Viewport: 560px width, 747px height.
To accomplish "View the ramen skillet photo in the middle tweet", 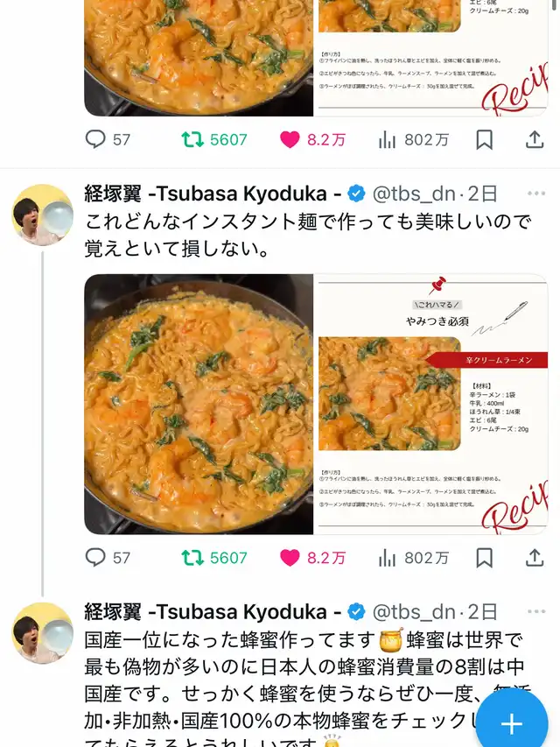I will (199, 404).
